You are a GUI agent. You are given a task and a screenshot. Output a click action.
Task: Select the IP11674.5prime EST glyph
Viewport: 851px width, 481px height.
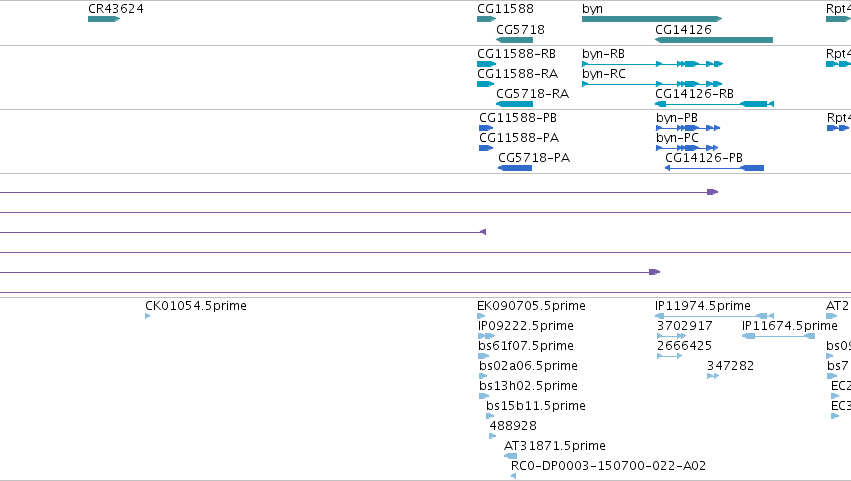click(778, 336)
